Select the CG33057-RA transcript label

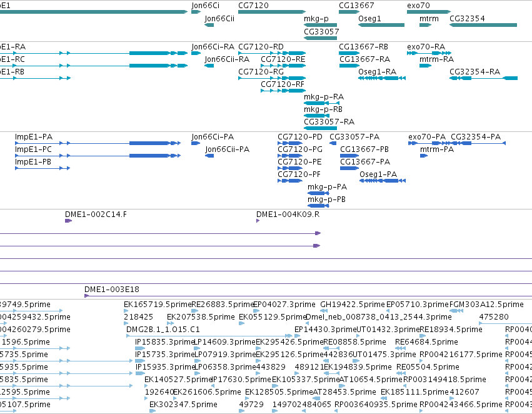[329, 121]
